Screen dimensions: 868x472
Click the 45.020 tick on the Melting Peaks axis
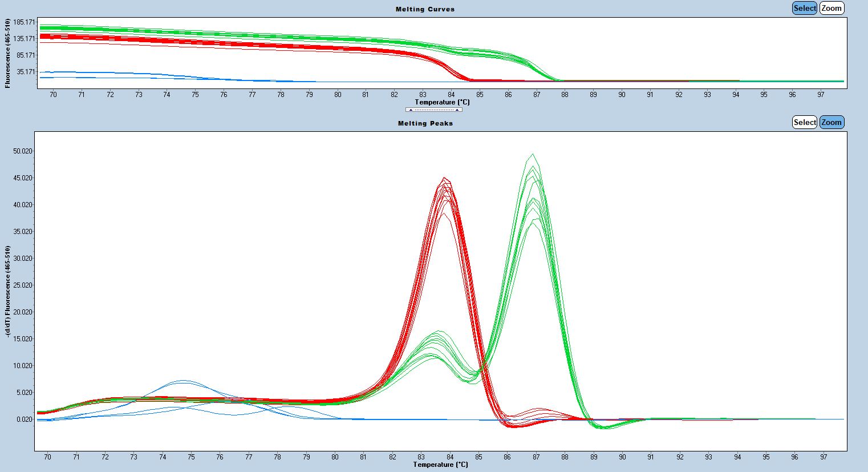tap(23, 178)
